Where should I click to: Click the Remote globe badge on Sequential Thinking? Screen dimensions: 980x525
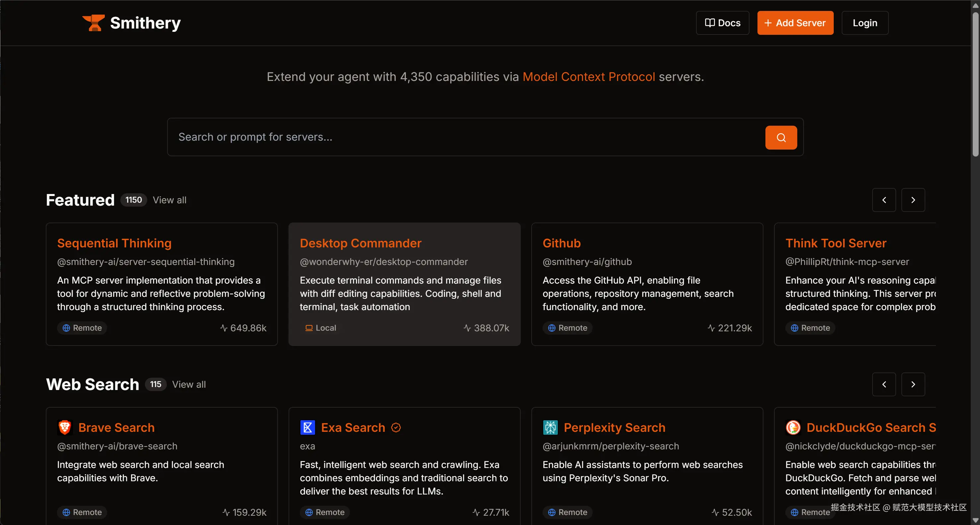click(82, 328)
